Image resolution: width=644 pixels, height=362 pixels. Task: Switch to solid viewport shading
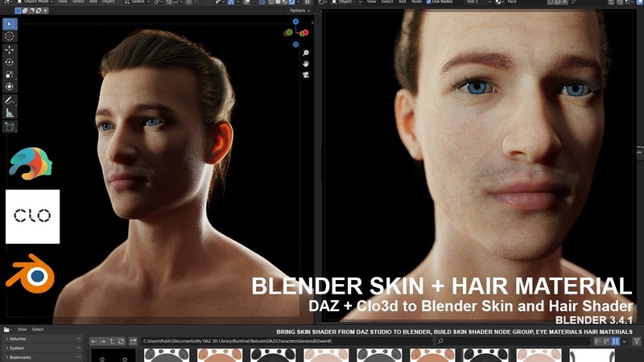click(x=278, y=2)
